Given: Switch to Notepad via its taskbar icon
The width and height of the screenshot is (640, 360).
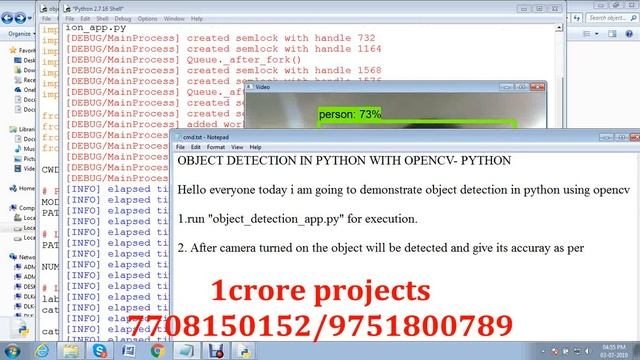Looking at the screenshot, I should coord(187,351).
